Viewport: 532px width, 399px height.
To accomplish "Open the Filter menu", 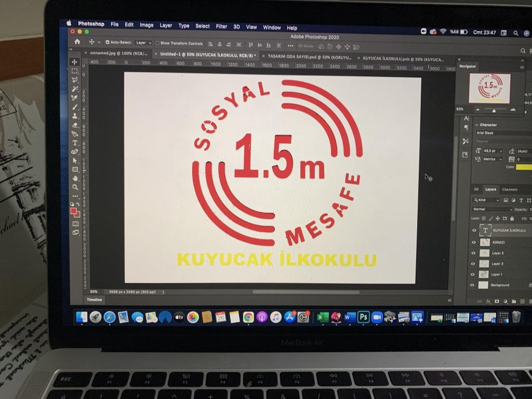I will coord(221,26).
